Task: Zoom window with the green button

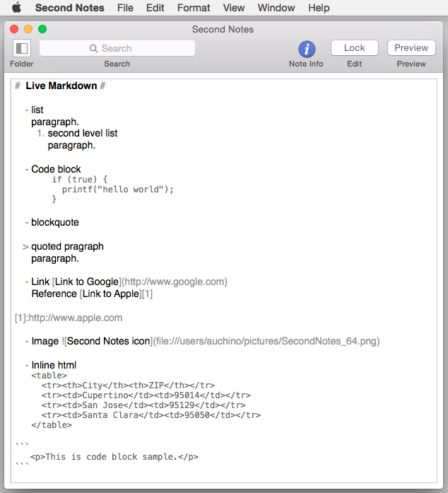Action: coord(42,29)
